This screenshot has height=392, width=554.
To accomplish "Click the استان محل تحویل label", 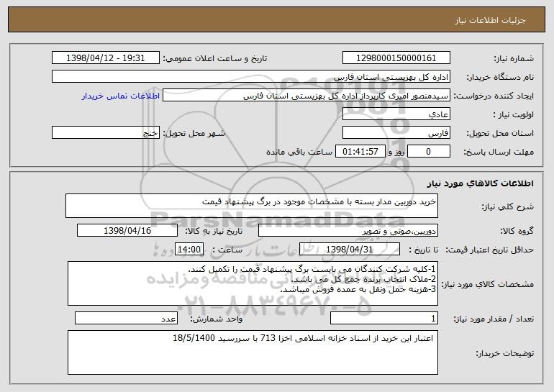I will 500,134.
